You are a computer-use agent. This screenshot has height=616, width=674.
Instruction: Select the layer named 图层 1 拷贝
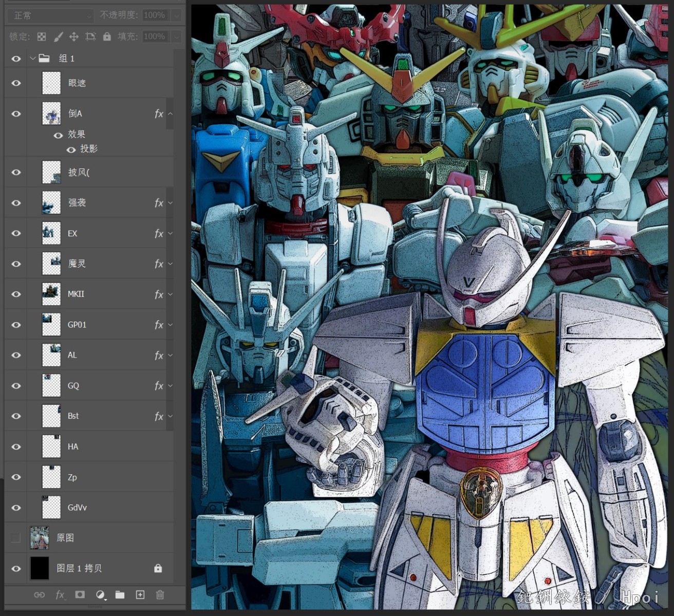pyautogui.click(x=79, y=568)
